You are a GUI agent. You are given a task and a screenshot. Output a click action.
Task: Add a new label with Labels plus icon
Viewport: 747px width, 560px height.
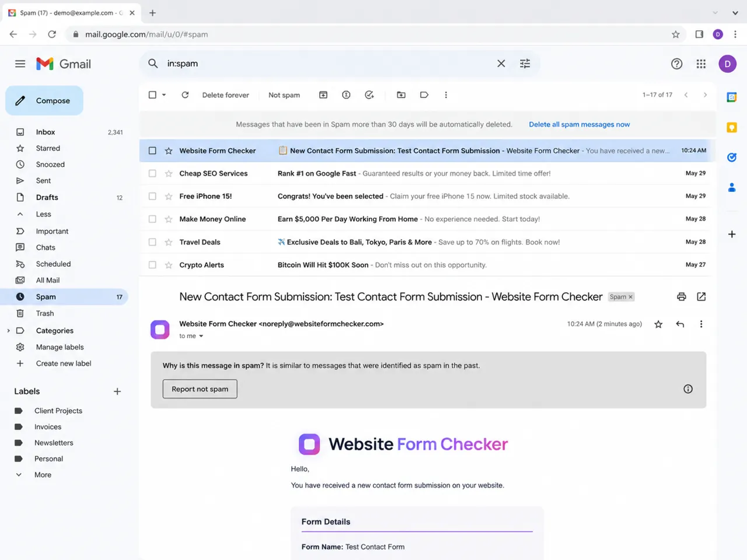point(117,391)
